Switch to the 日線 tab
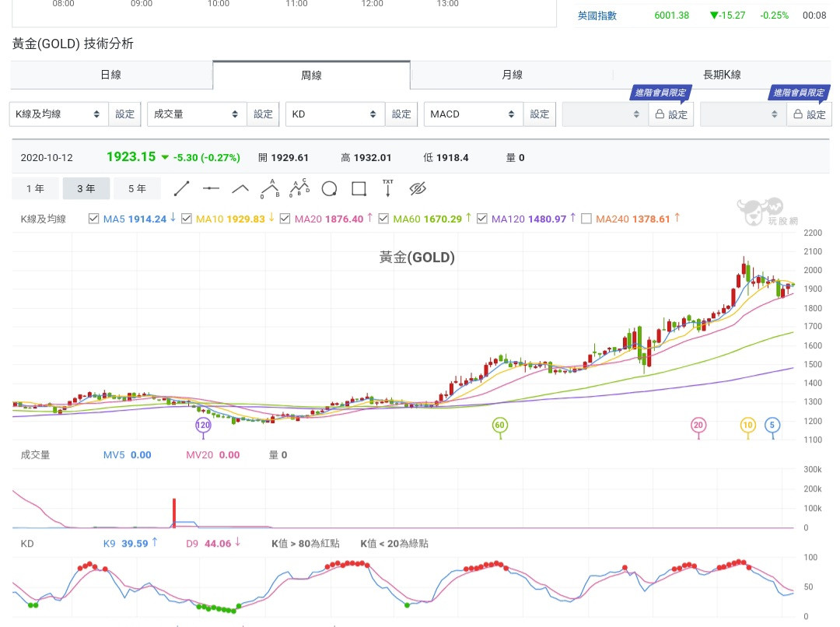This screenshot has height=627, width=840. click(x=110, y=75)
